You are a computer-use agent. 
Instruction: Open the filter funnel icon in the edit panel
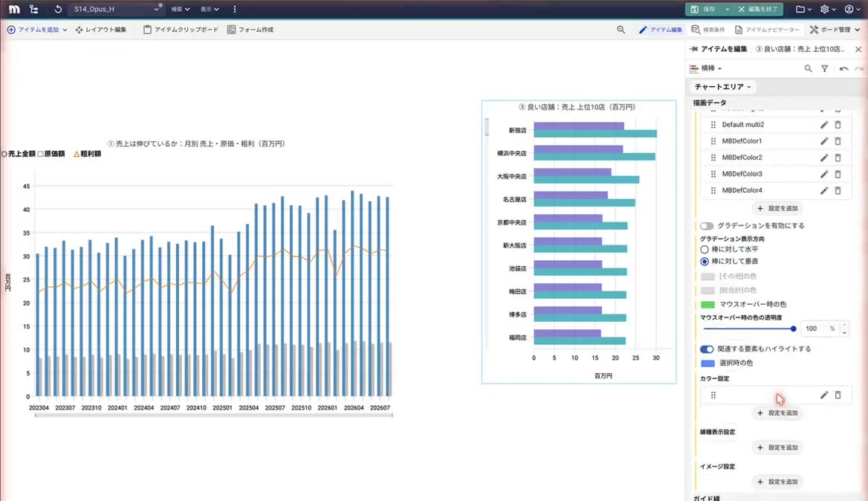824,68
